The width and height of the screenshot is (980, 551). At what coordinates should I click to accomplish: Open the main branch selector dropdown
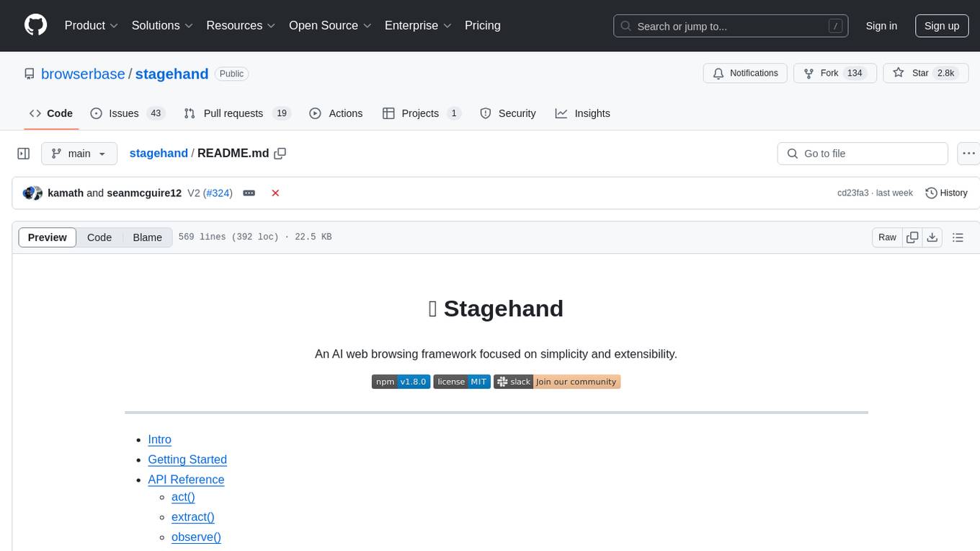tap(79, 154)
